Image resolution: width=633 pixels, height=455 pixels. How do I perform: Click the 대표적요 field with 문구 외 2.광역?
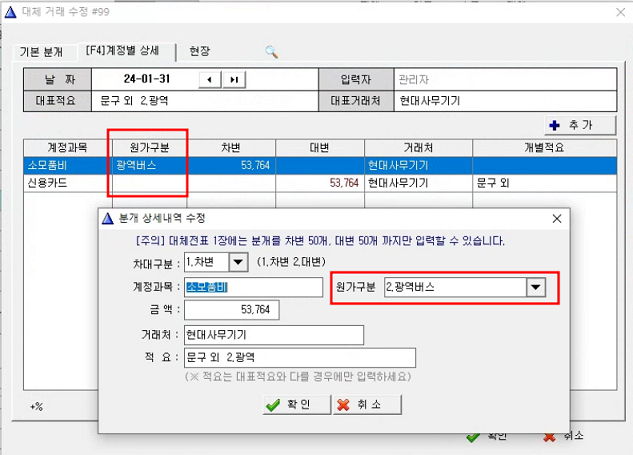tap(205, 101)
